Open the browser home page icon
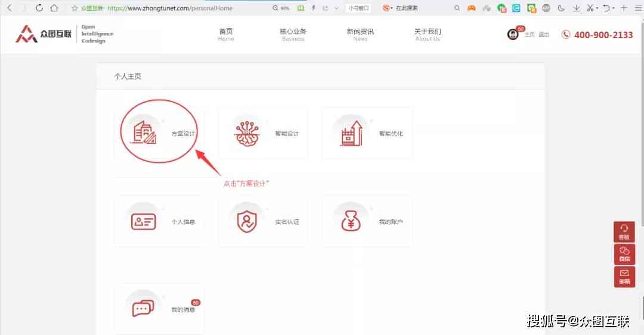This screenshot has height=335, width=644. 54,8
